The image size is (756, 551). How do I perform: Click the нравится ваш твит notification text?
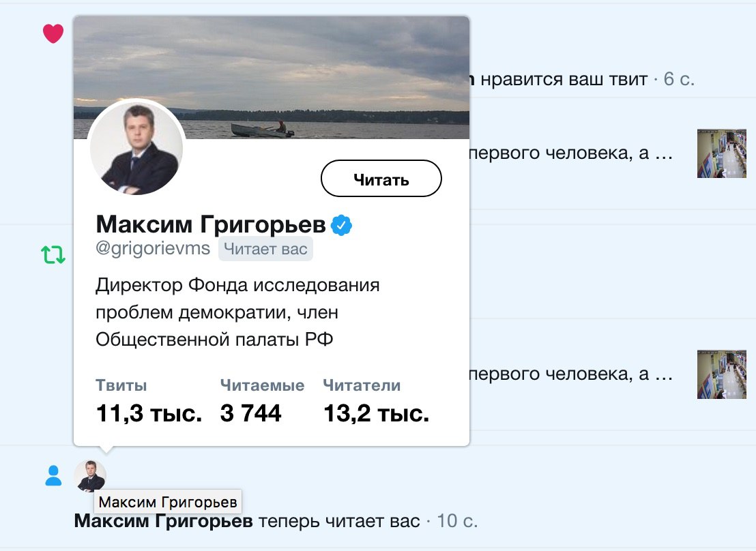564,80
